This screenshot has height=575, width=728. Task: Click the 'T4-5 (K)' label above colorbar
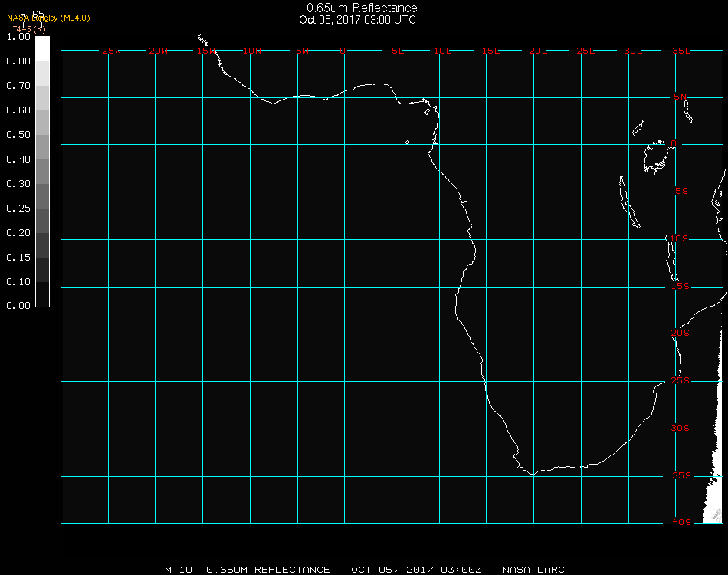(x=29, y=29)
